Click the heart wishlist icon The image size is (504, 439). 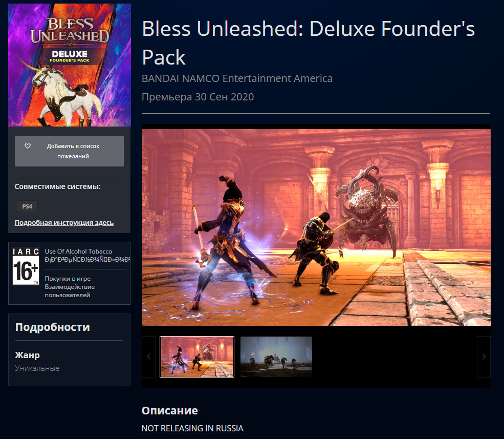pyautogui.click(x=28, y=146)
